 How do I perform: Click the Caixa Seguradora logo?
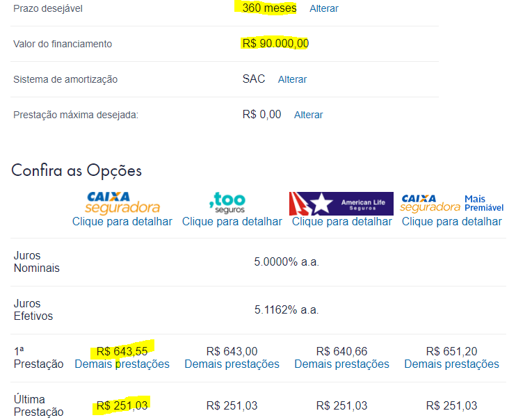click(x=122, y=203)
